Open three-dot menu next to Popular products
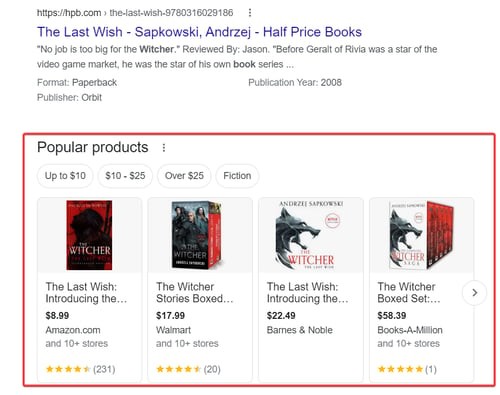 pos(164,148)
